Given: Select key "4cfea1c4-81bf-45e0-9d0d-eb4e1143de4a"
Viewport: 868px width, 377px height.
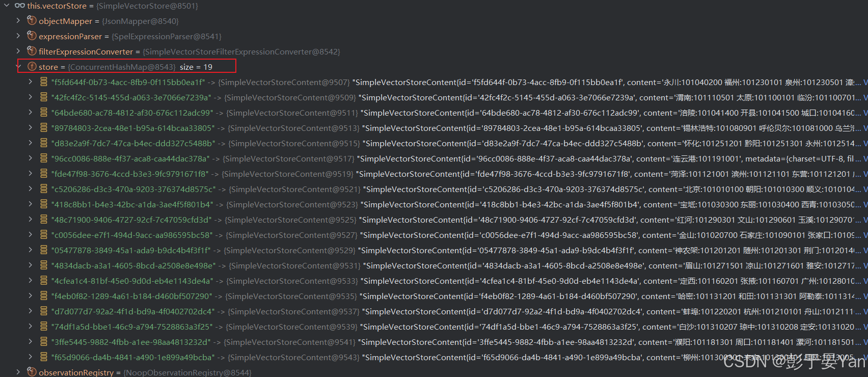Looking at the screenshot, I should tap(132, 281).
